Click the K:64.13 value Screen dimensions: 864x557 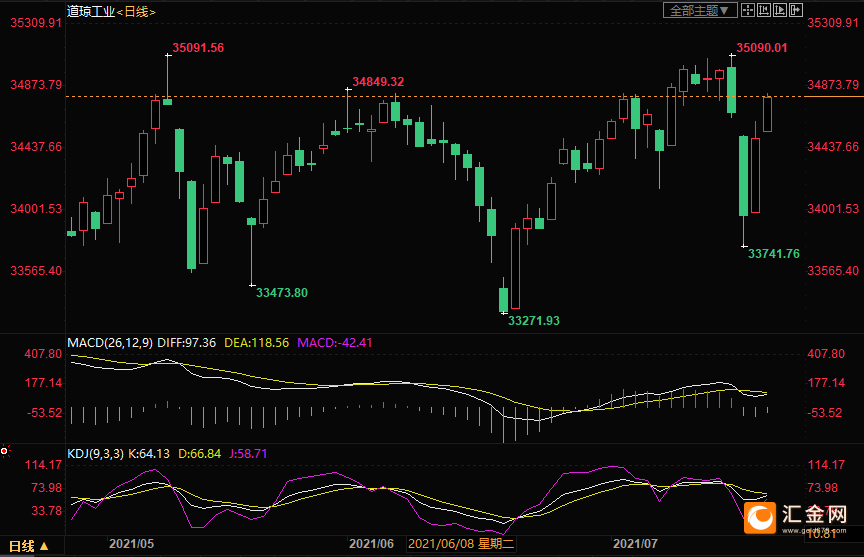pyautogui.click(x=149, y=454)
